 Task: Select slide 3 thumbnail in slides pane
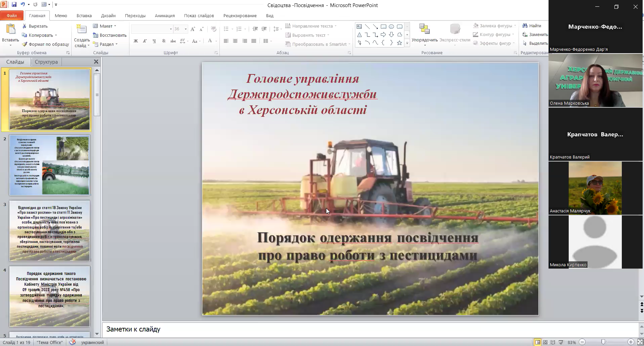tap(49, 231)
